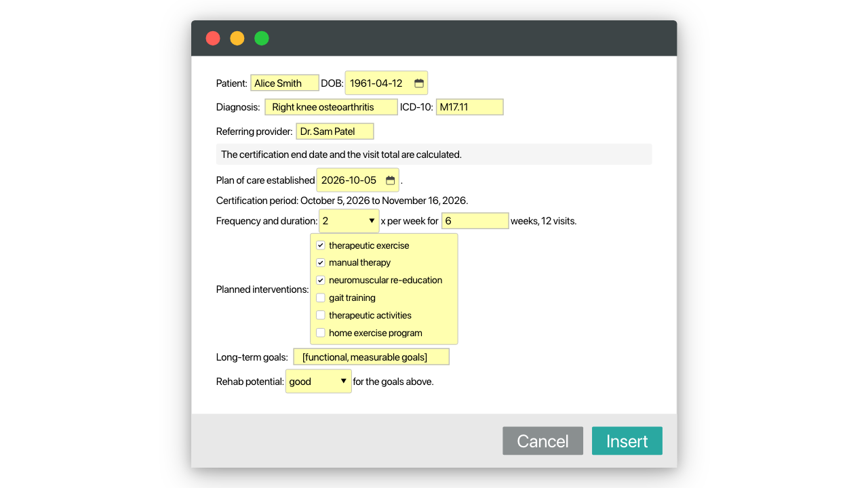Cancel the dialog
Viewport: 868px width, 488px height.
[x=542, y=441]
